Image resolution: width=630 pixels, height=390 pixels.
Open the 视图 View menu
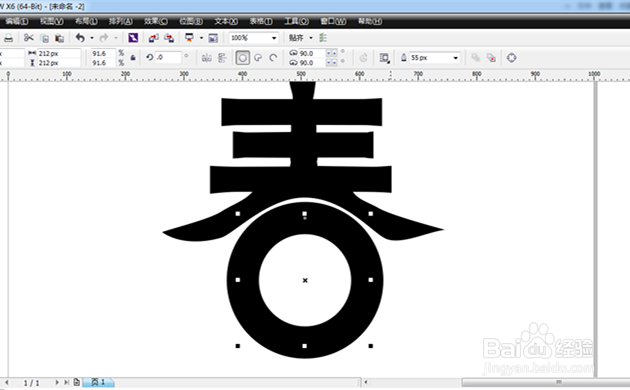51,21
